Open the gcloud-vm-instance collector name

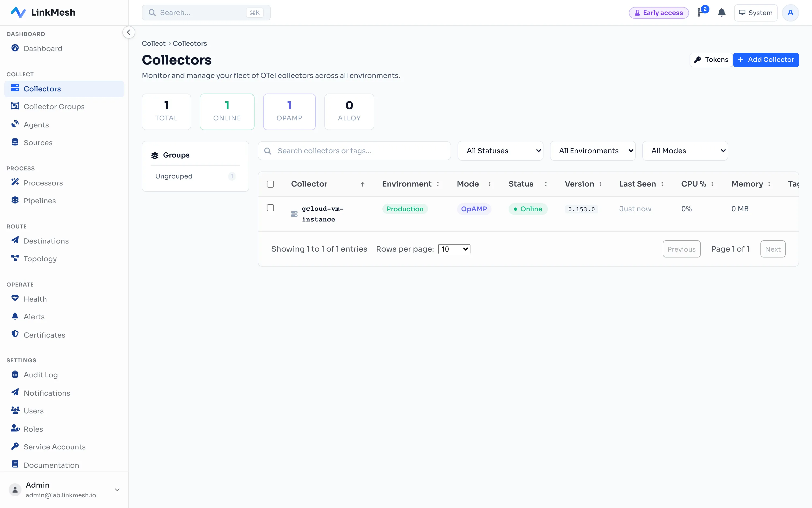point(322,214)
